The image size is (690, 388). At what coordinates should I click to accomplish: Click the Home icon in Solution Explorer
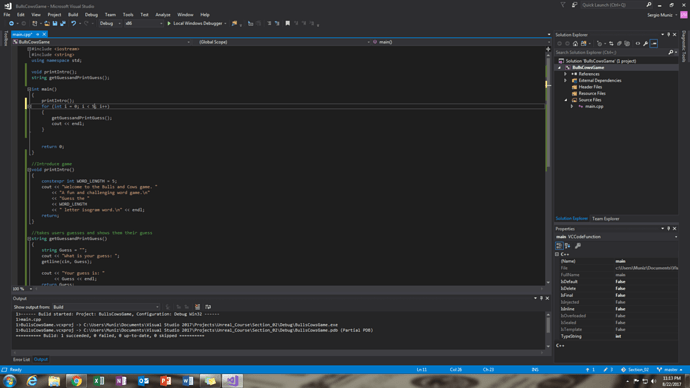[575, 44]
